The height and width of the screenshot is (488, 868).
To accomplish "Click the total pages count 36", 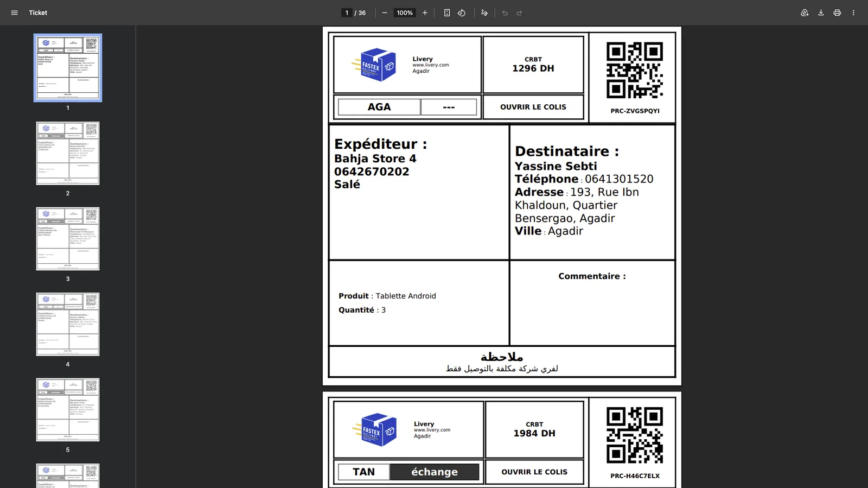I will pyautogui.click(x=362, y=12).
